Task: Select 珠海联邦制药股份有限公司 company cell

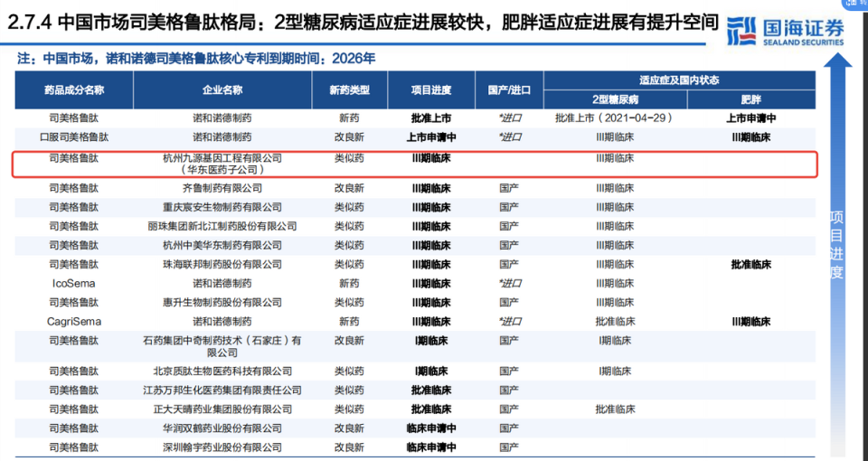Action: tap(222, 265)
